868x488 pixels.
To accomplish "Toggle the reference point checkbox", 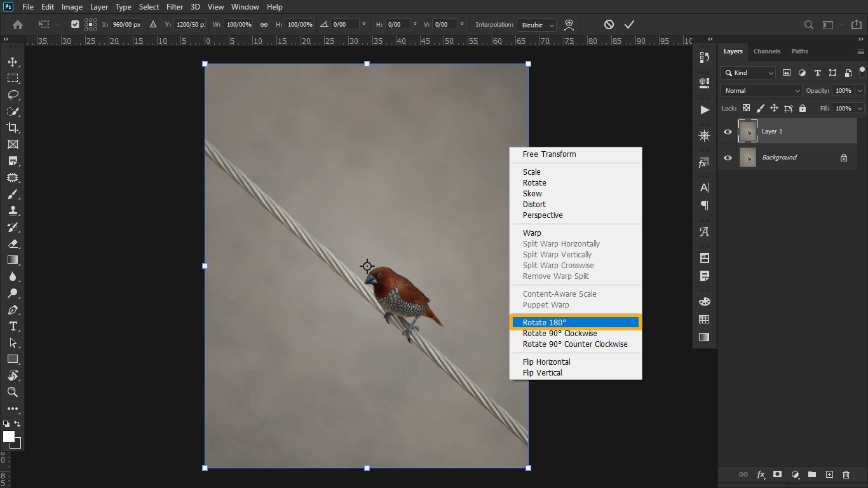I will click(75, 25).
